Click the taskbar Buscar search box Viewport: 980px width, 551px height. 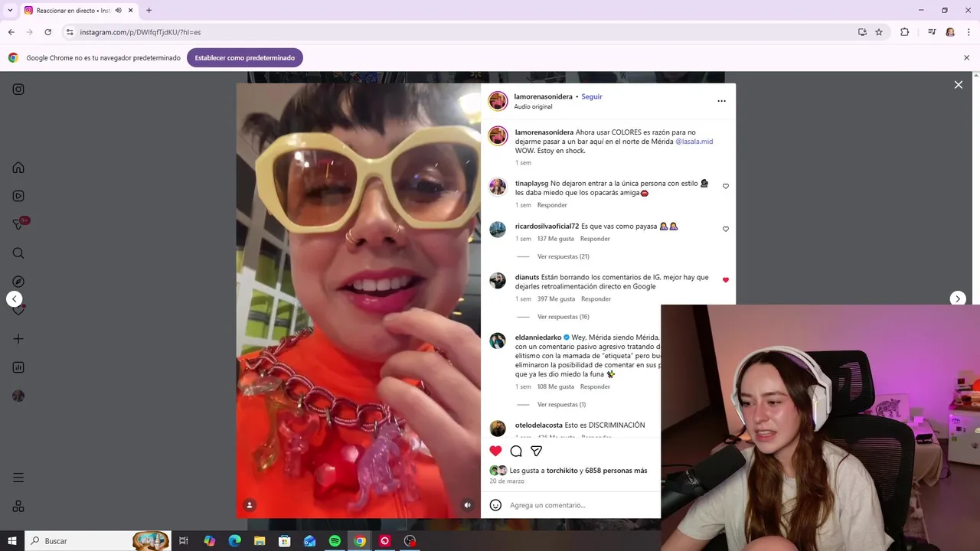(98, 541)
